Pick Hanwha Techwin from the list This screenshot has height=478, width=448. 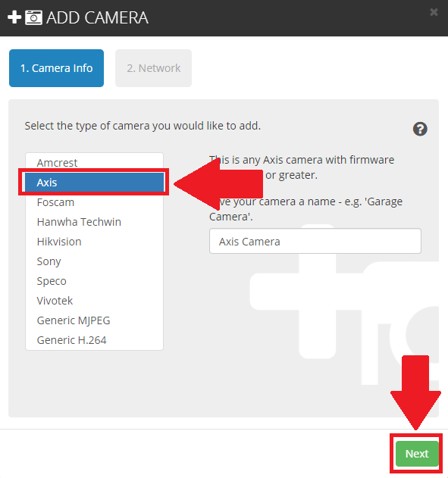click(x=94, y=222)
